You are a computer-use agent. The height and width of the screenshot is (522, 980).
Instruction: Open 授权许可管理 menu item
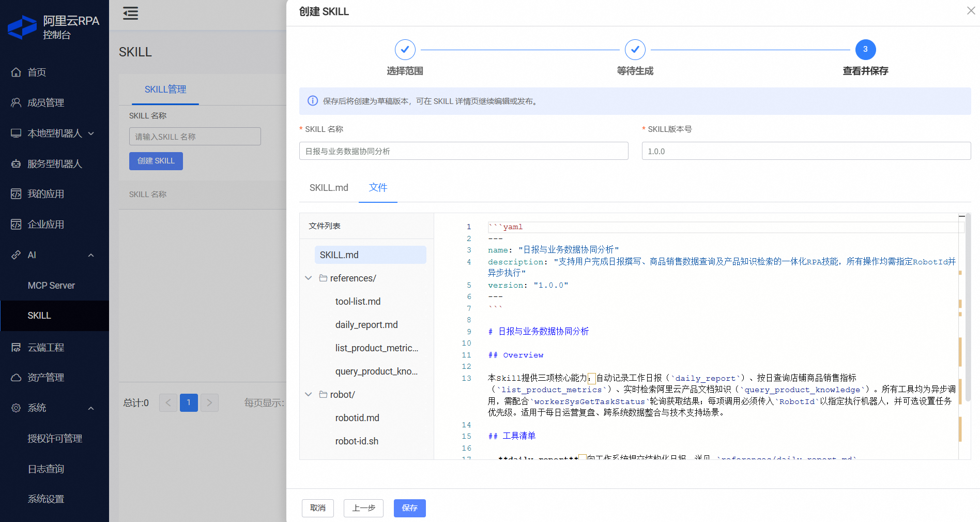(x=55, y=439)
